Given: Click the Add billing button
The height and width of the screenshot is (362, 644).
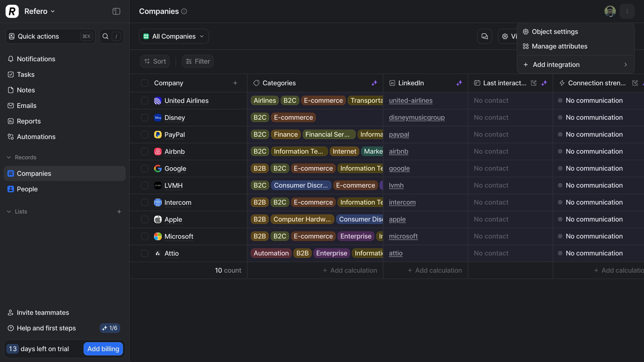Looking at the screenshot, I should point(103,349).
